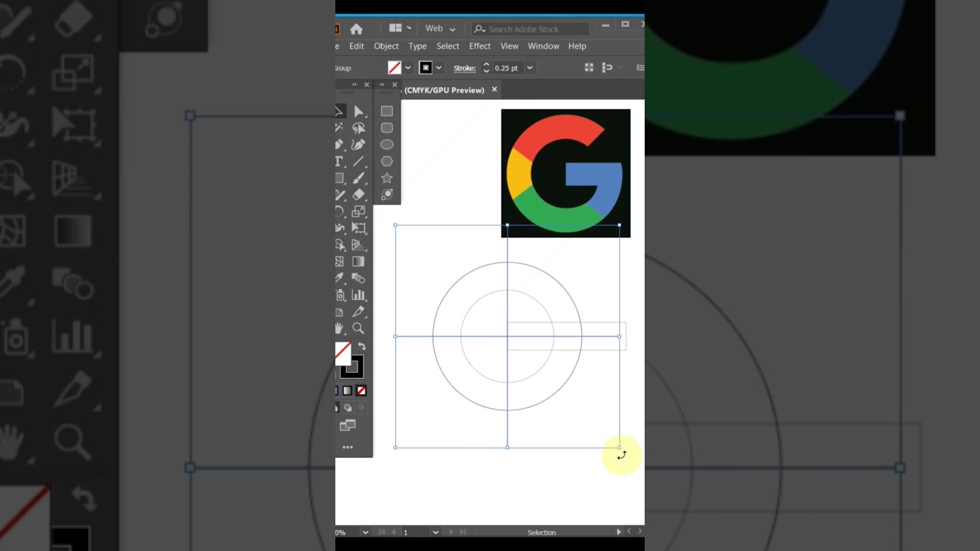Click the black Stroke box in toolbar
Image resolution: width=980 pixels, height=551 pixels.
(352, 367)
